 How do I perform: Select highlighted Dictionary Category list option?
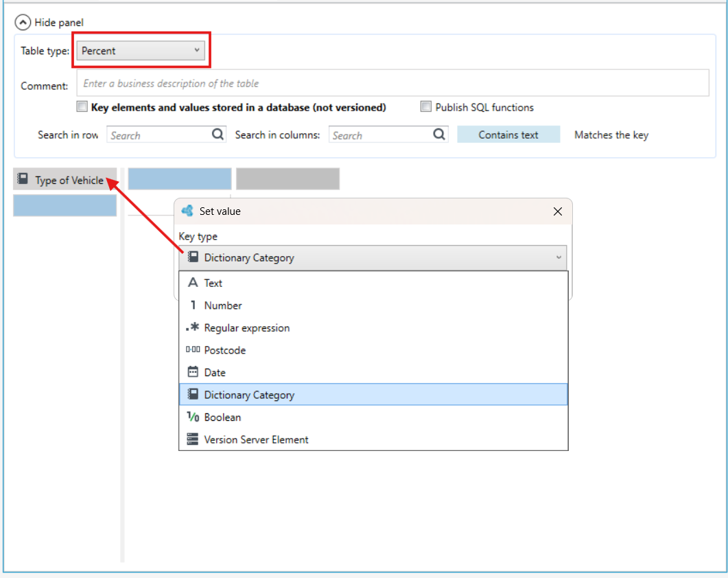click(373, 395)
